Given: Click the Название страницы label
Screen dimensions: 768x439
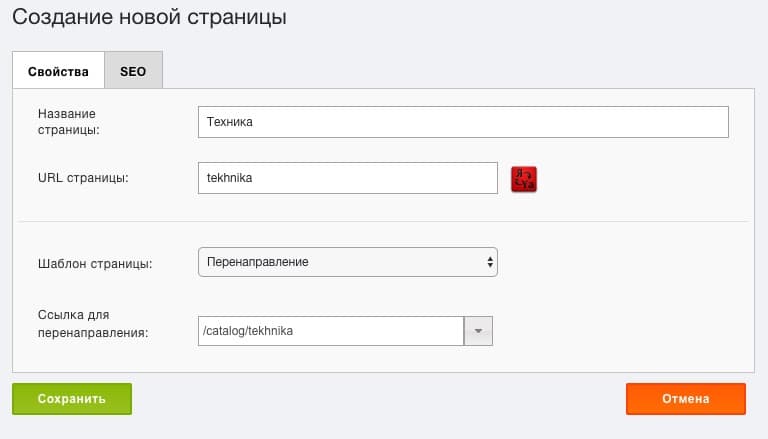Looking at the screenshot, I should click(x=69, y=122).
